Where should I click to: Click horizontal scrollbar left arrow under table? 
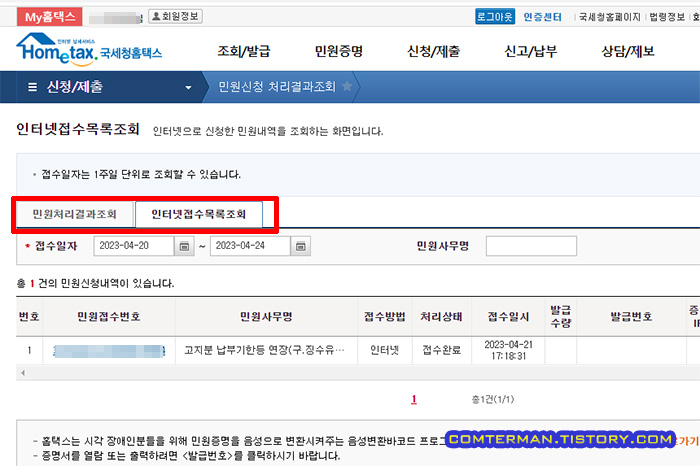click(x=23, y=373)
